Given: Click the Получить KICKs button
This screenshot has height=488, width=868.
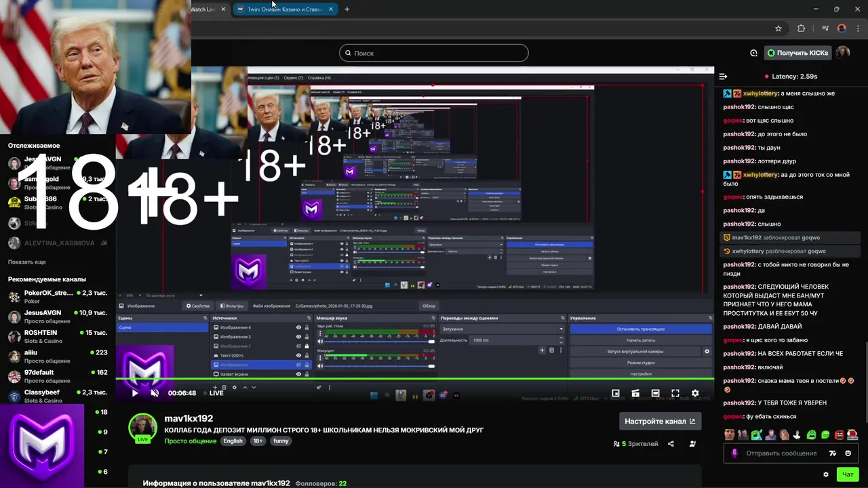Looking at the screenshot, I should 797,53.
